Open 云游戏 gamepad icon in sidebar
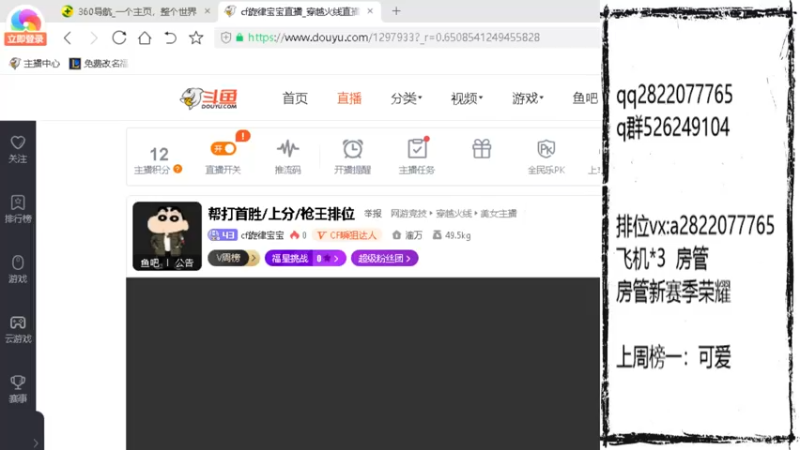Screen dimensions: 800x450 click(18, 329)
